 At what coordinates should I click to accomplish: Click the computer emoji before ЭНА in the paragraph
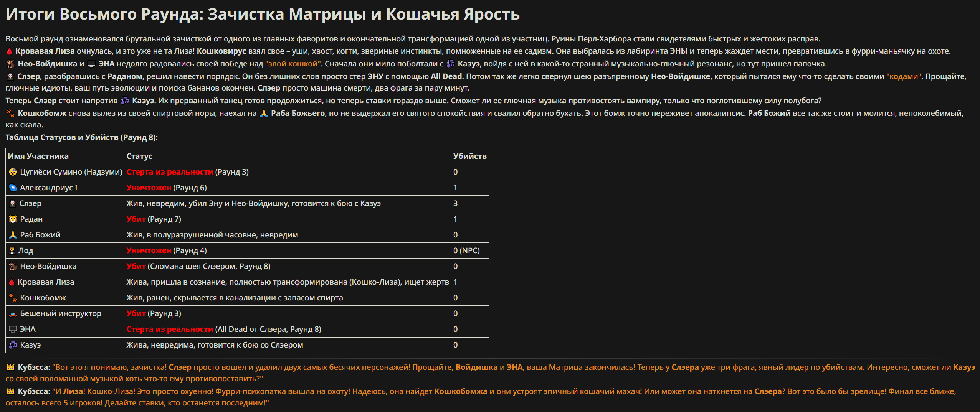(x=91, y=64)
